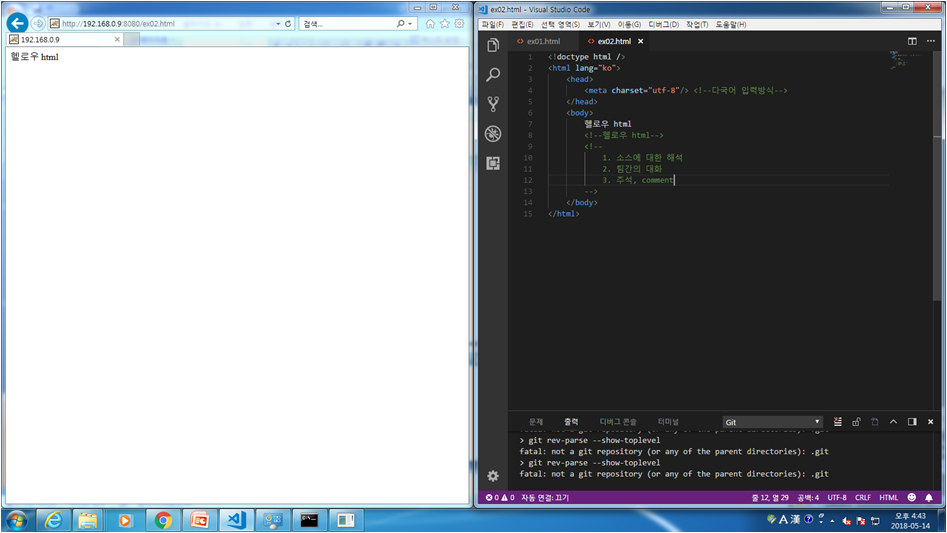Open the Windows Start button
The height and width of the screenshot is (533, 947).
[17, 520]
